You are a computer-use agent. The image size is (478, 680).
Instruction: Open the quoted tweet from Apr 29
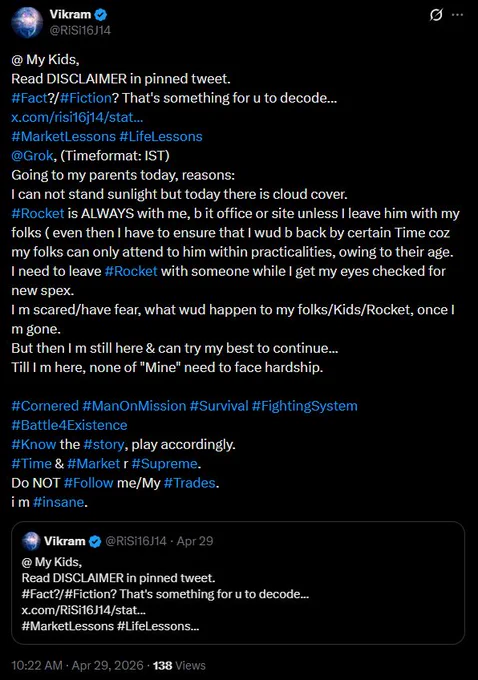pyautogui.click(x=238, y=582)
